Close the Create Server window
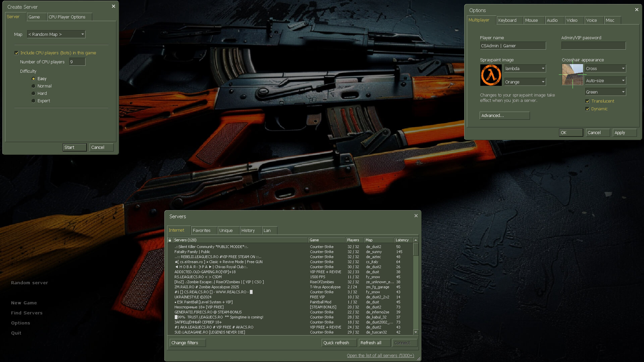Viewport: 644px width, 362px height. [x=113, y=6]
